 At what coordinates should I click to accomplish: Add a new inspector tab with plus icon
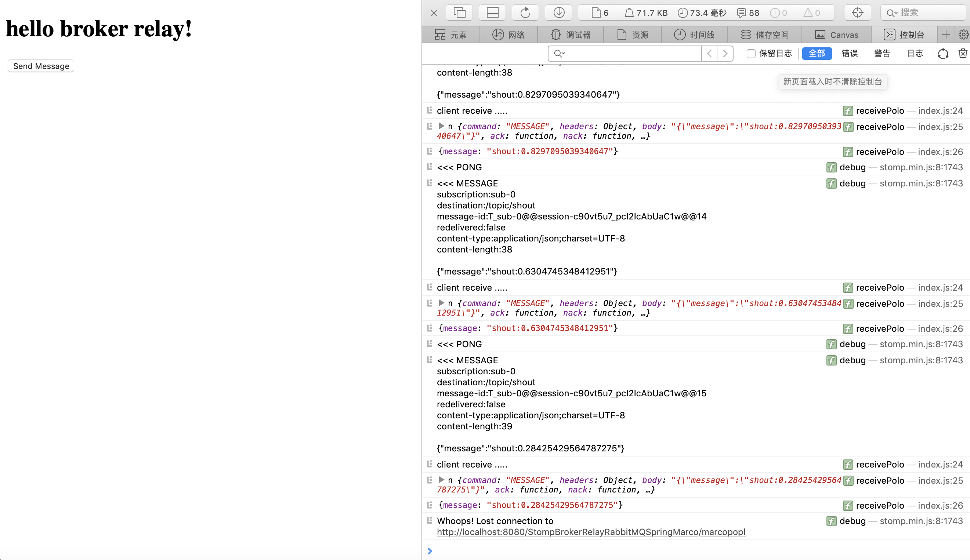(x=946, y=35)
